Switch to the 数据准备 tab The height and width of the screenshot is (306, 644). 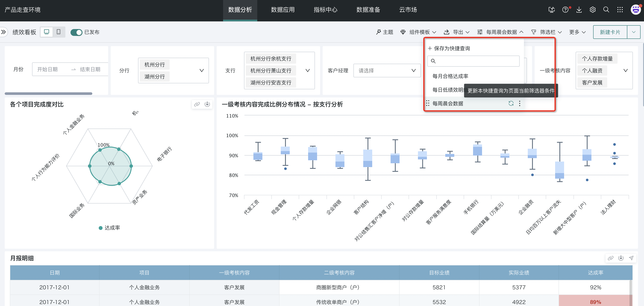pos(368,10)
